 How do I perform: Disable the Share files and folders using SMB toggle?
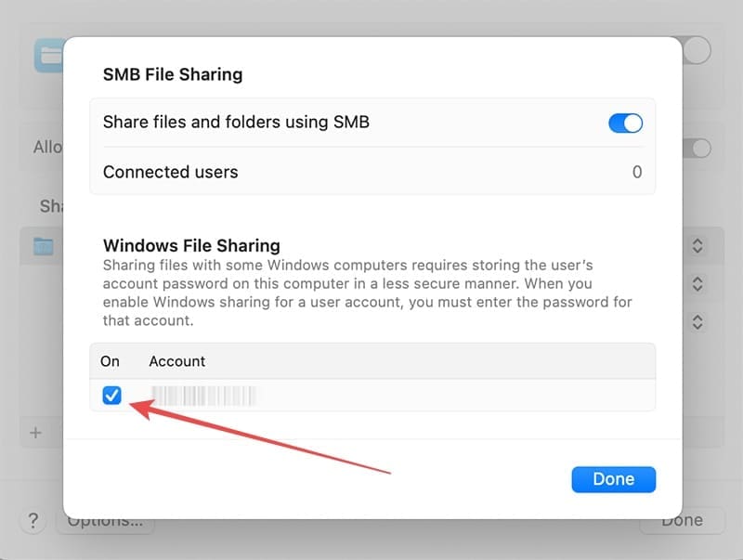coord(625,123)
